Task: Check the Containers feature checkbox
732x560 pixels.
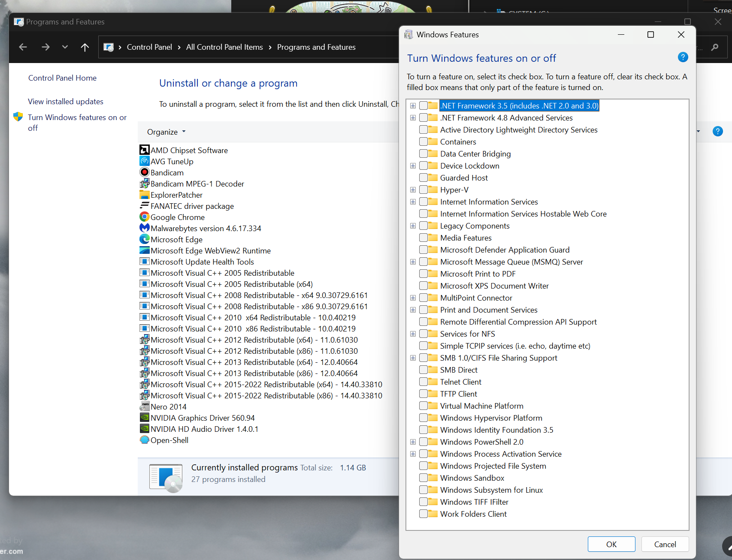Action: pyautogui.click(x=423, y=142)
